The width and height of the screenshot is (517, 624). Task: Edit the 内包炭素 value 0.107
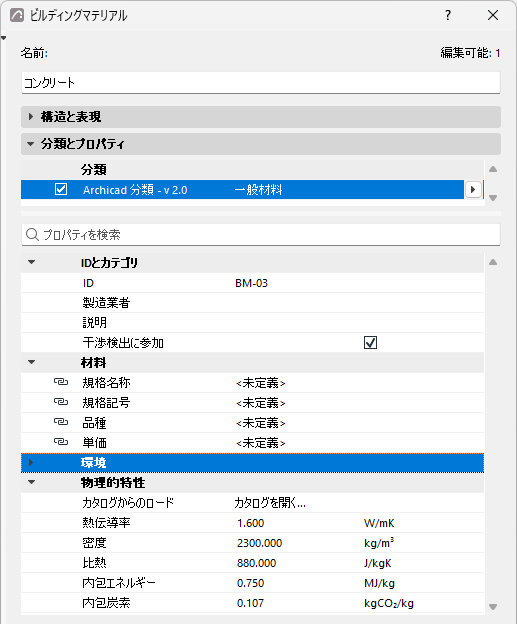pos(251,603)
